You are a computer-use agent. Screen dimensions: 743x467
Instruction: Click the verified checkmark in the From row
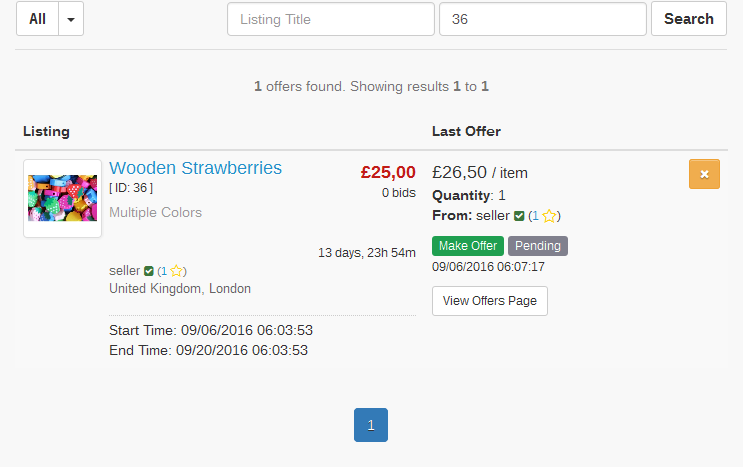point(518,216)
